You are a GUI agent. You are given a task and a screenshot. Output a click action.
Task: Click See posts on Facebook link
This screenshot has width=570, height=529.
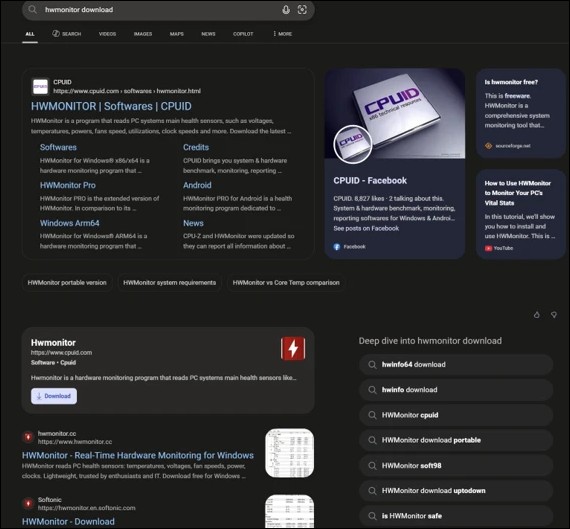[366, 228]
